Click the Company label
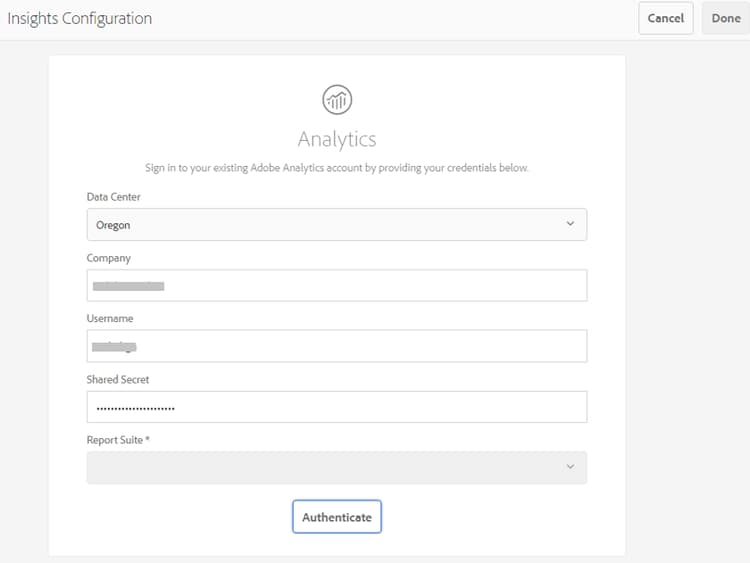The height and width of the screenshot is (563, 750). point(109,258)
